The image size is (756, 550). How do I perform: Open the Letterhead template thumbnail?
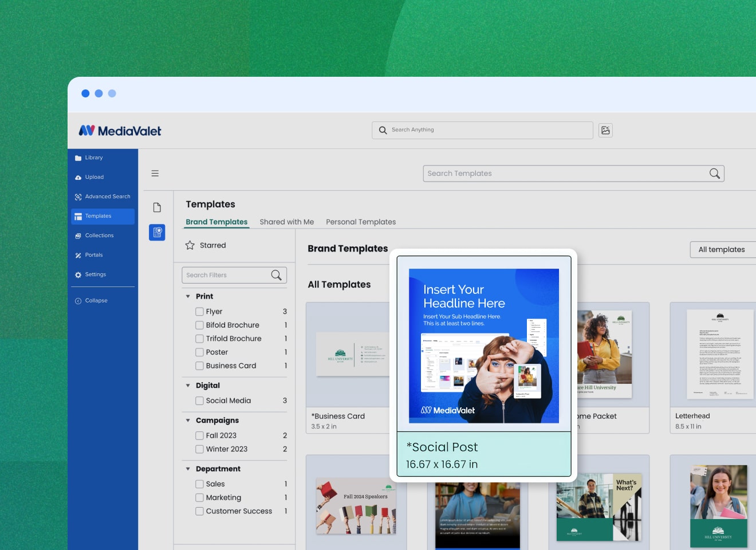point(719,355)
